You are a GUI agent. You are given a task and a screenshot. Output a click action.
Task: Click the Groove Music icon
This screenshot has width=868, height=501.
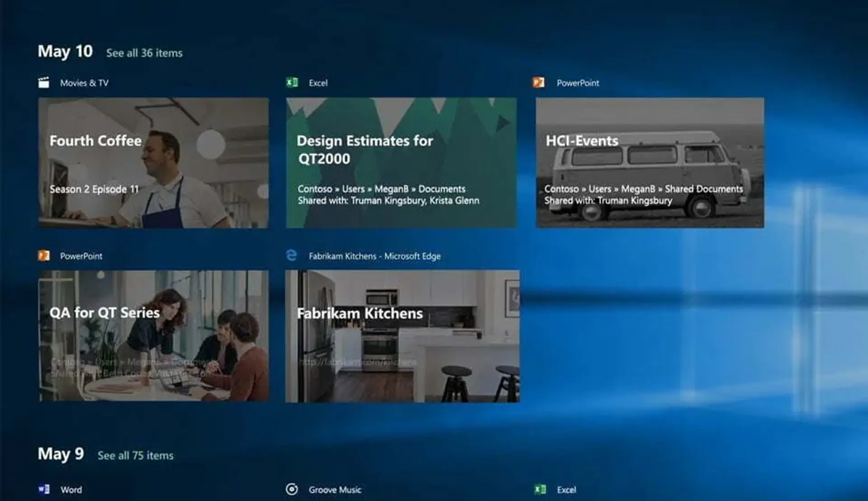(x=292, y=489)
